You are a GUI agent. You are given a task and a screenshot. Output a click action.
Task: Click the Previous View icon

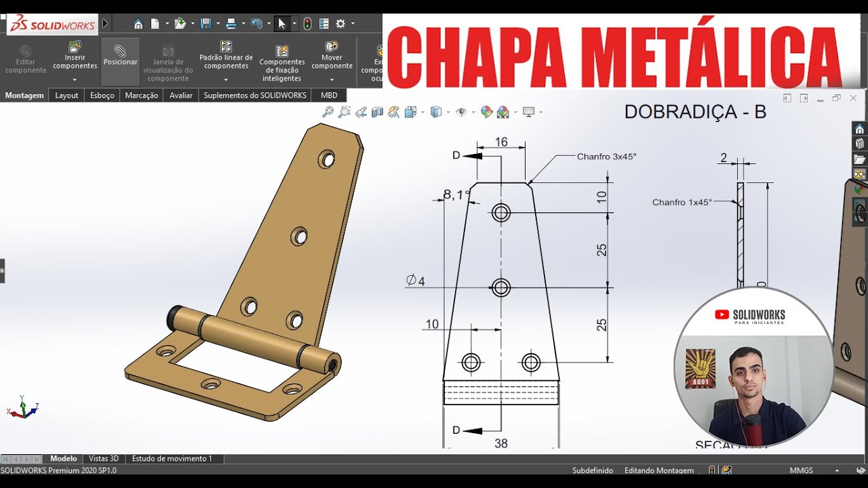pyautogui.click(x=361, y=112)
